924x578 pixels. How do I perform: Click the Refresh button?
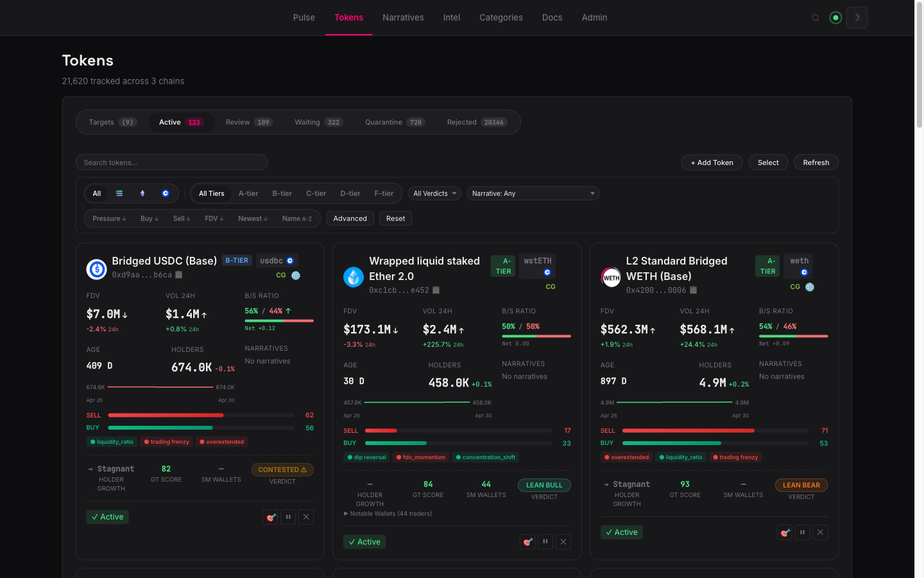[816, 162]
